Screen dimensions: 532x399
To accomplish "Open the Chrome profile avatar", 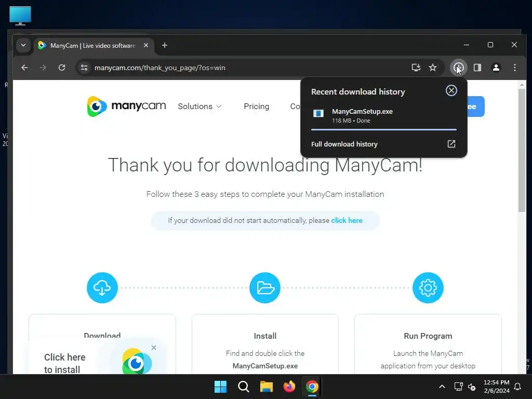I will (496, 68).
